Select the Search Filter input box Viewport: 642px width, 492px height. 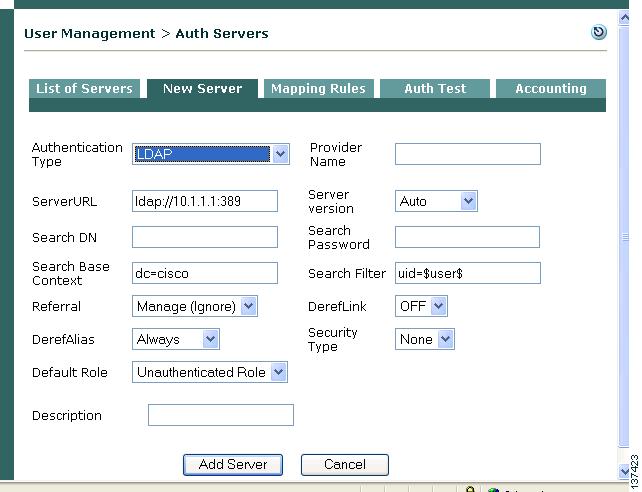pos(467,273)
